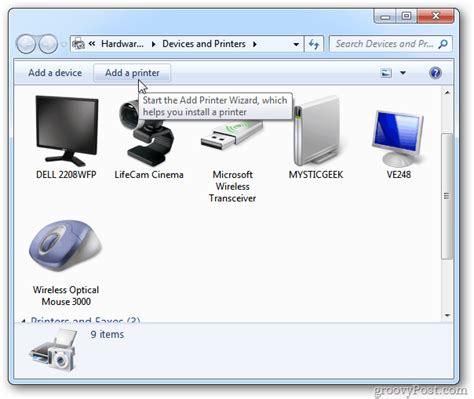Image resolution: width=474 pixels, height=399 pixels.
Task: Select the VE248 monitor icon
Action: (398, 138)
